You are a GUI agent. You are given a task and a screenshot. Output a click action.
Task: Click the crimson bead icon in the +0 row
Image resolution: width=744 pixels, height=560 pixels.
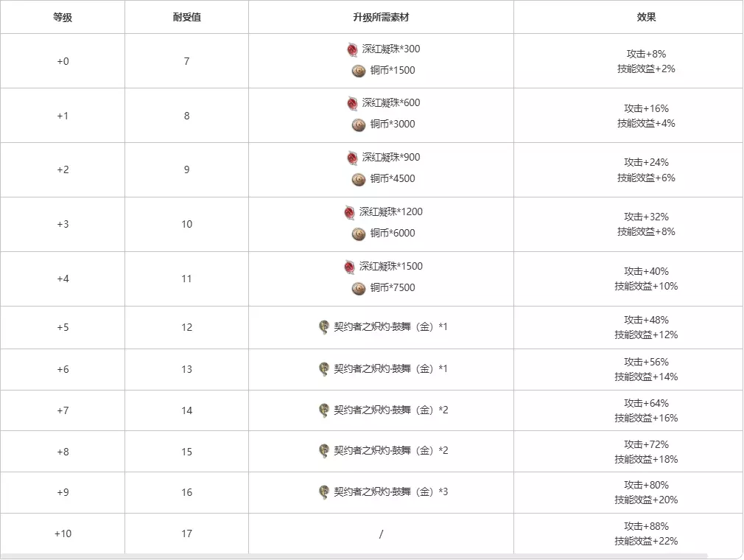[x=353, y=49]
